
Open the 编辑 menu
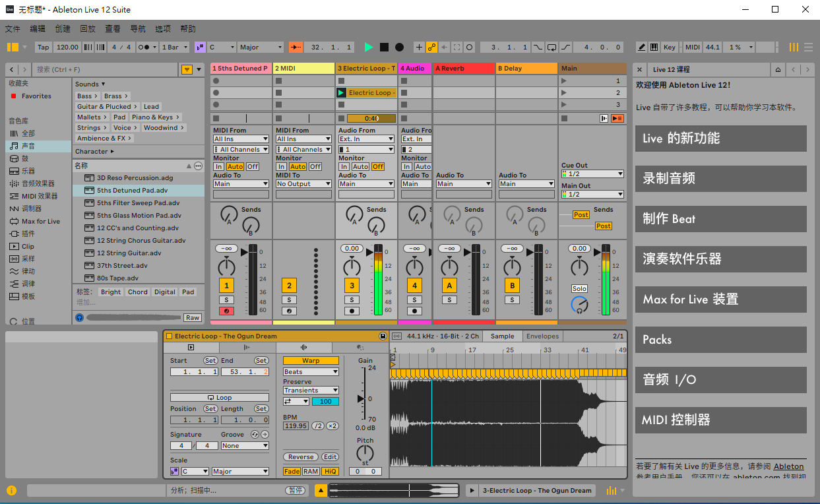pyautogui.click(x=38, y=29)
